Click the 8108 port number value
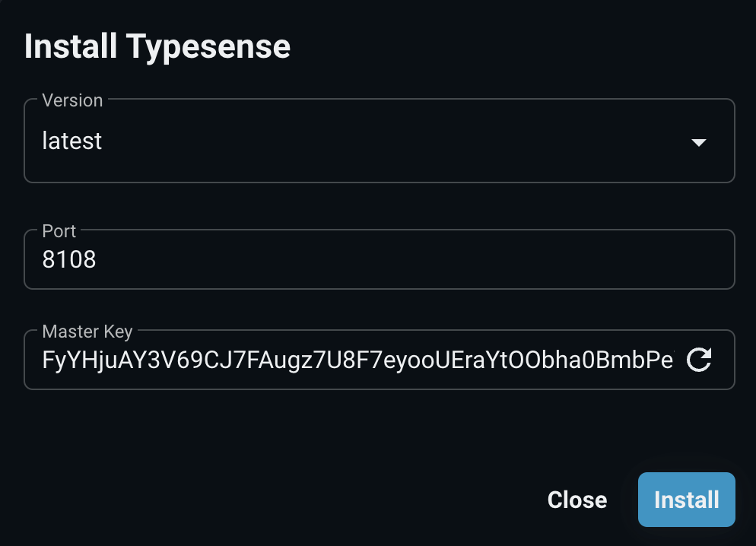 (69, 260)
